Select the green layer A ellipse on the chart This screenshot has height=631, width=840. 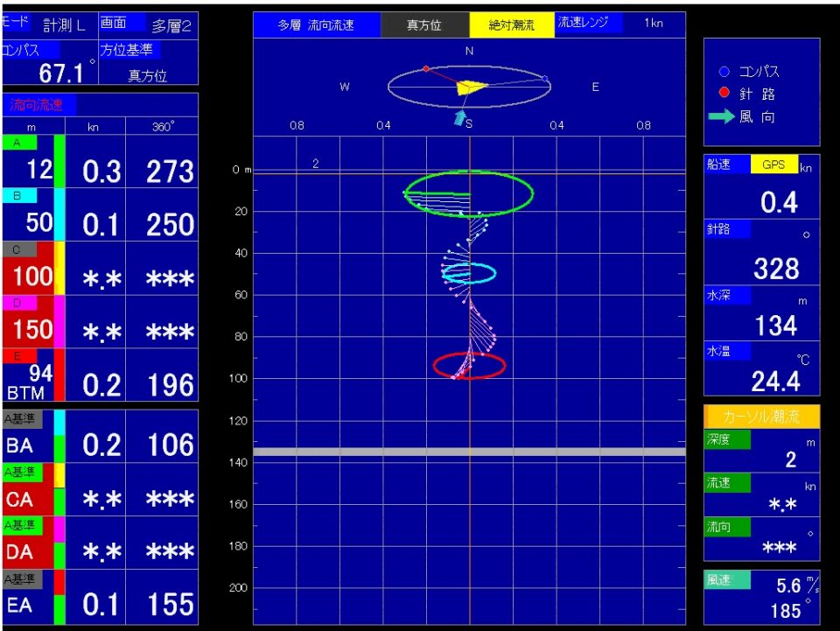(x=469, y=193)
